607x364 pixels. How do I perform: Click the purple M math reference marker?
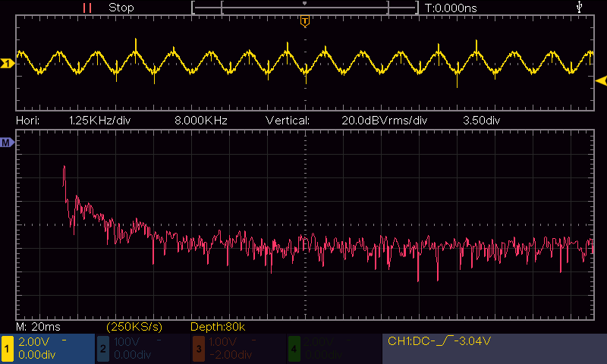coord(7,142)
